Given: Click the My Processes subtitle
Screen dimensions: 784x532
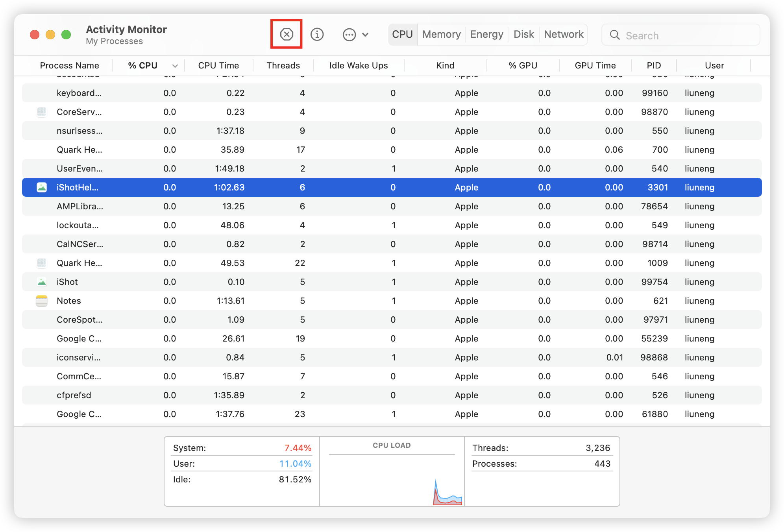Looking at the screenshot, I should coord(114,41).
